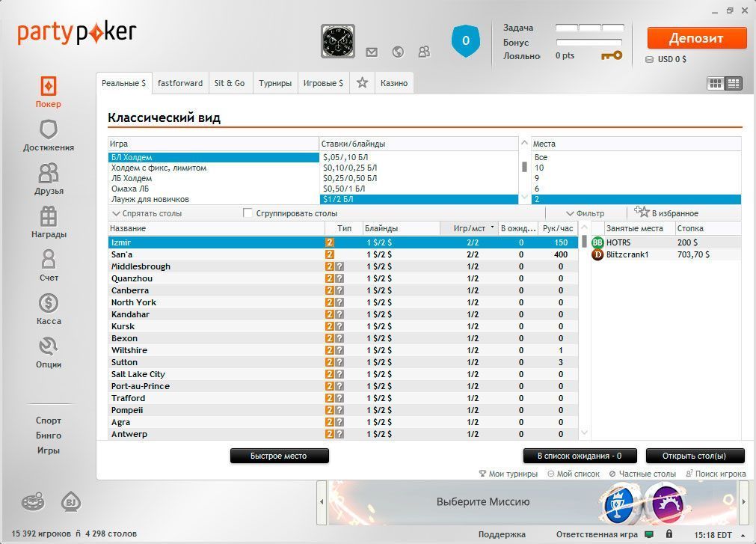Collapse tables via Спрятать столы

pos(147,213)
